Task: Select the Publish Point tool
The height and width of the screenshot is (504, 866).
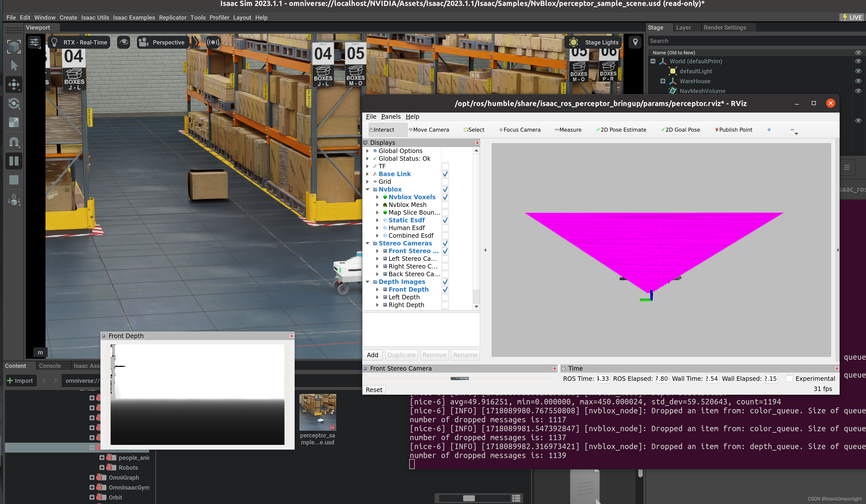Action: click(x=734, y=130)
